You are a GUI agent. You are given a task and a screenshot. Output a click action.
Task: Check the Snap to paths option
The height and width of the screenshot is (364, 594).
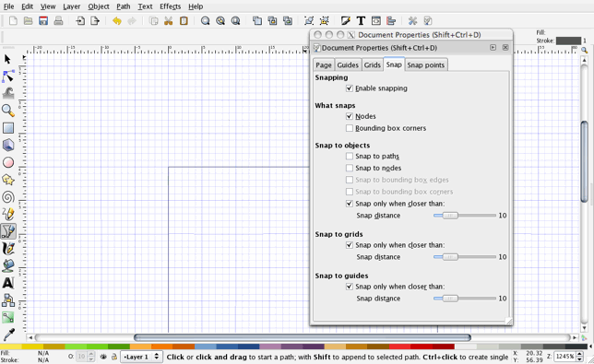click(x=350, y=157)
